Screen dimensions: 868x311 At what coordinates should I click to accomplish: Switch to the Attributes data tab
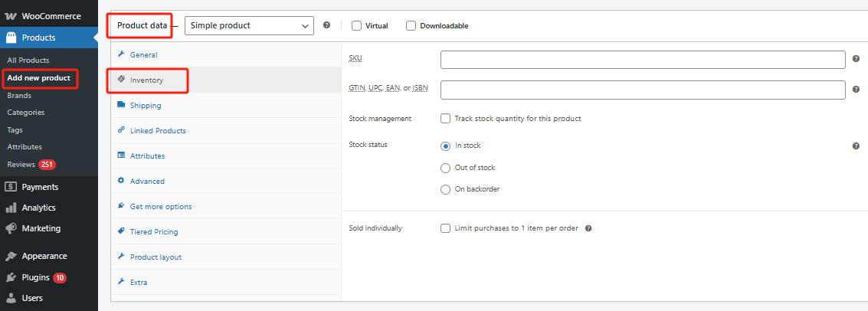(x=226, y=155)
